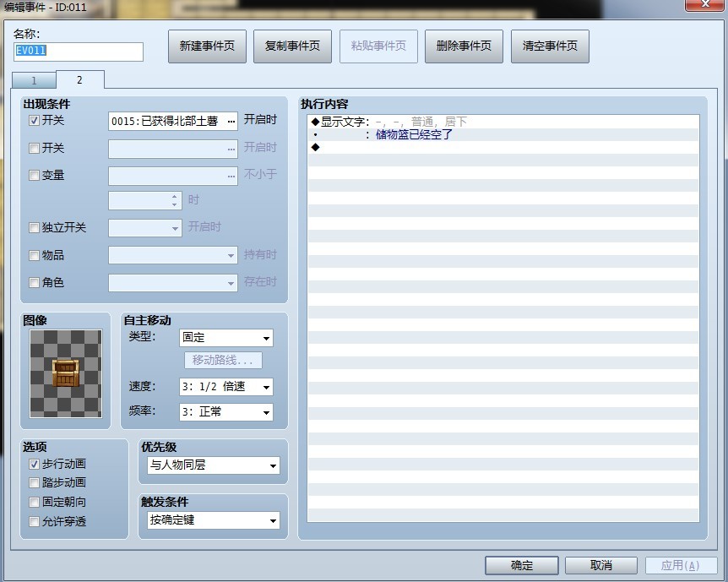The height and width of the screenshot is (582, 728).
Task: Click the 删除事件页 button
Action: tap(464, 46)
